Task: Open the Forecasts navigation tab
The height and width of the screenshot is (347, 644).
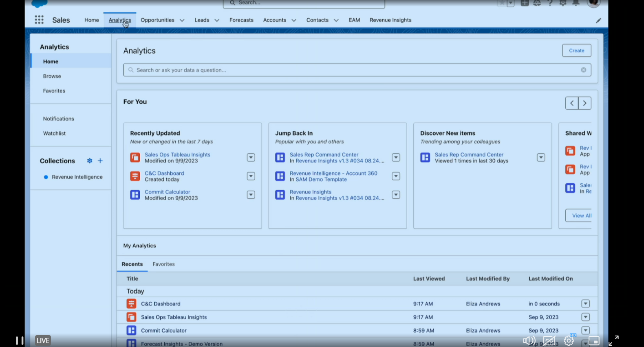Action: (x=241, y=20)
